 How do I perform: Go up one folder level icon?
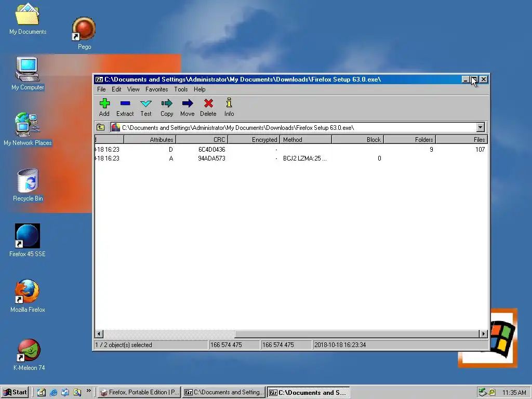[100, 128]
